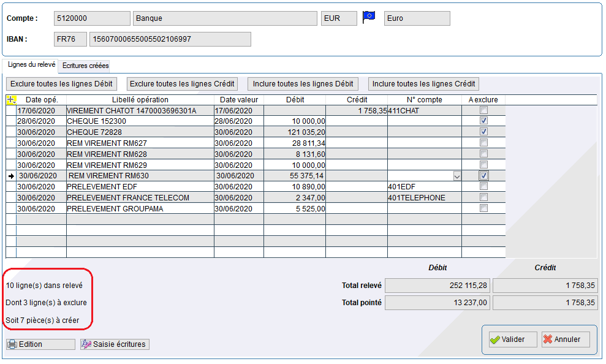Click the yellow plus icon in grid header
Image resolution: width=606 pixels, height=364 pixels.
click(11, 100)
